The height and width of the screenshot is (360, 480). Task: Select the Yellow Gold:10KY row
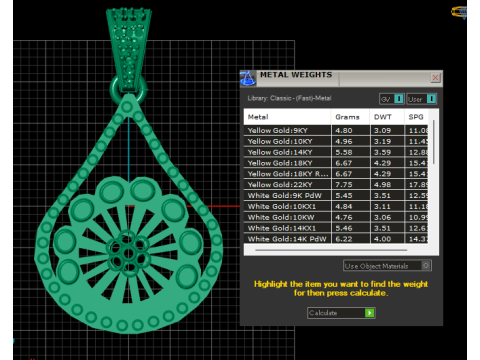point(336,141)
